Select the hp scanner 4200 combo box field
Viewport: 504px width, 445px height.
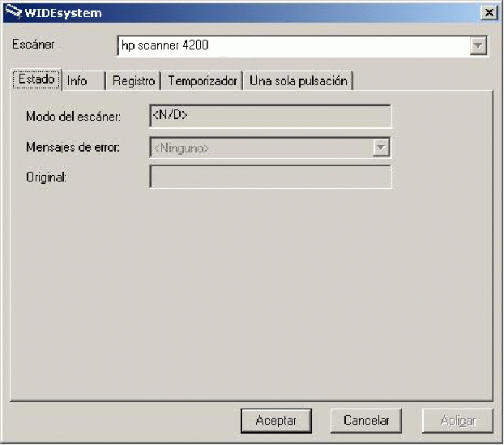(x=302, y=46)
